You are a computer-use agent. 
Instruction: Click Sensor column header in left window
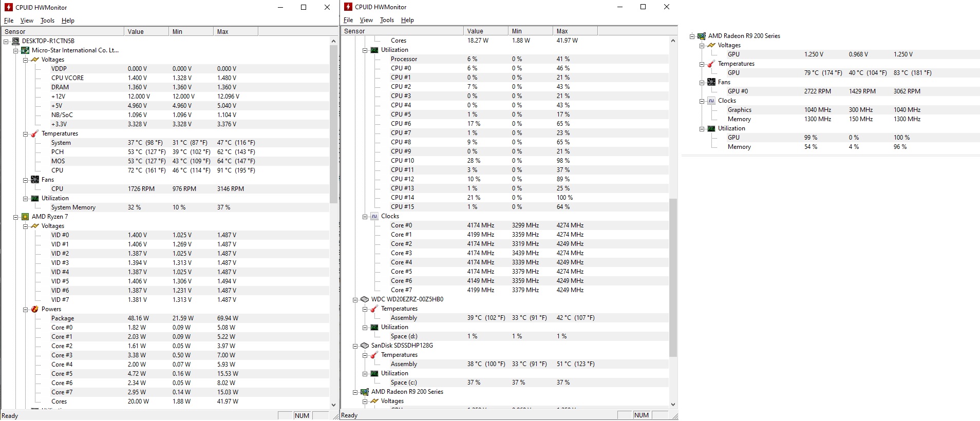(62, 31)
